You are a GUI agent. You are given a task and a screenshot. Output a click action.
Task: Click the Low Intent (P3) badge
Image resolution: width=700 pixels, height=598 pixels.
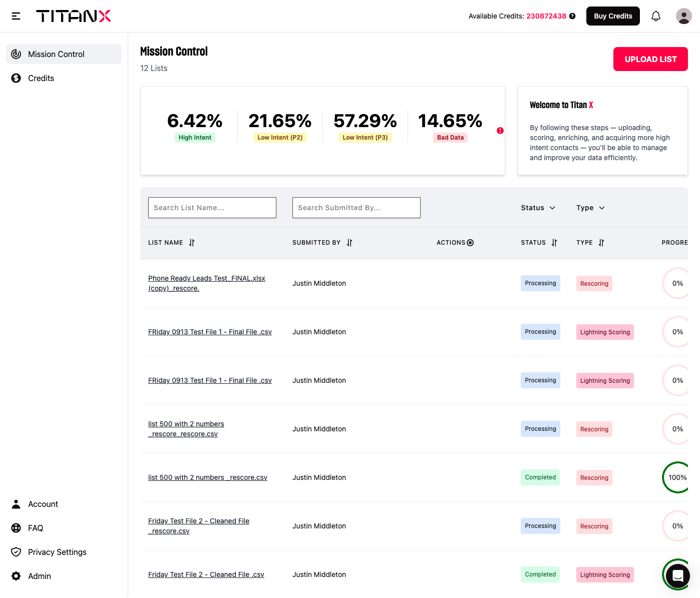[x=365, y=138]
